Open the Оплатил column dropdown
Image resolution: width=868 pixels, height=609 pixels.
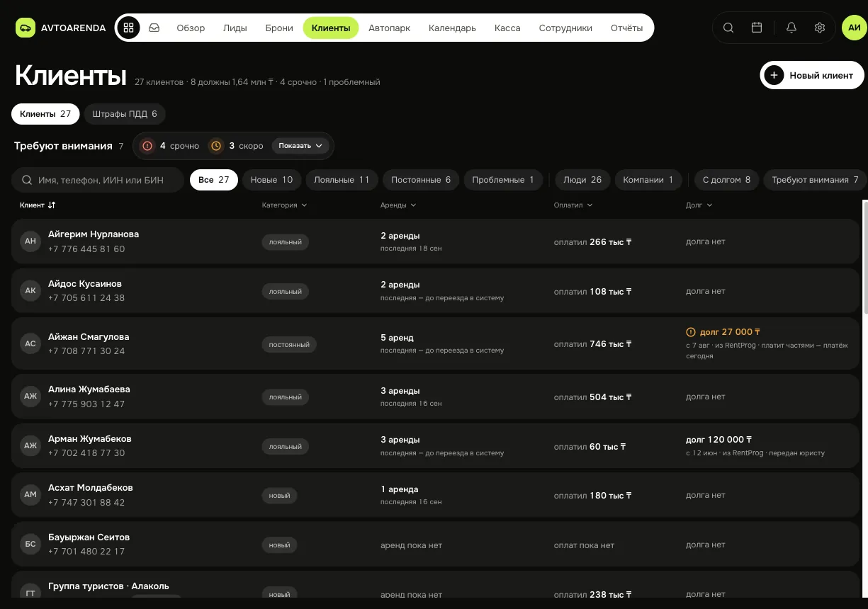click(x=573, y=205)
